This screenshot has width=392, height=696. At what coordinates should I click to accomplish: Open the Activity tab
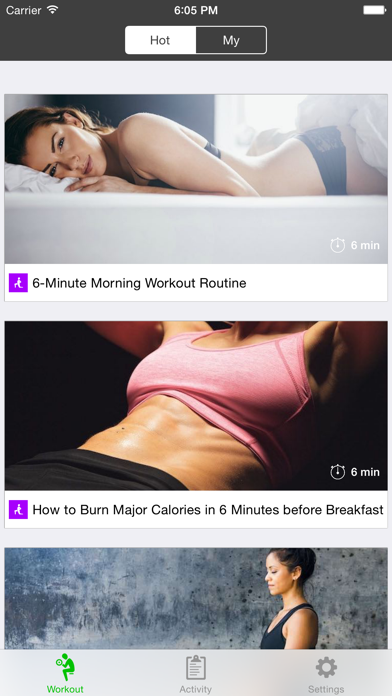coord(196,673)
